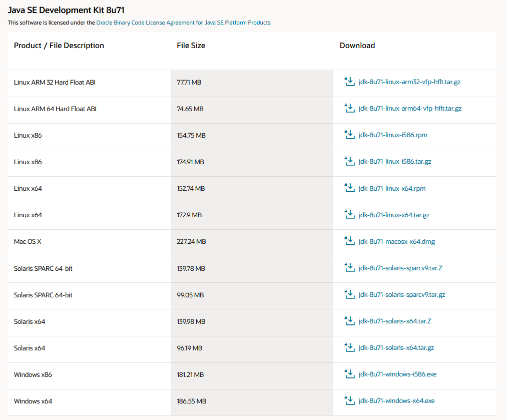Click download icon for jdk-8u71-linux-arm64-vfp-hflt.tar.gz
This screenshot has height=420, width=506.
click(349, 108)
